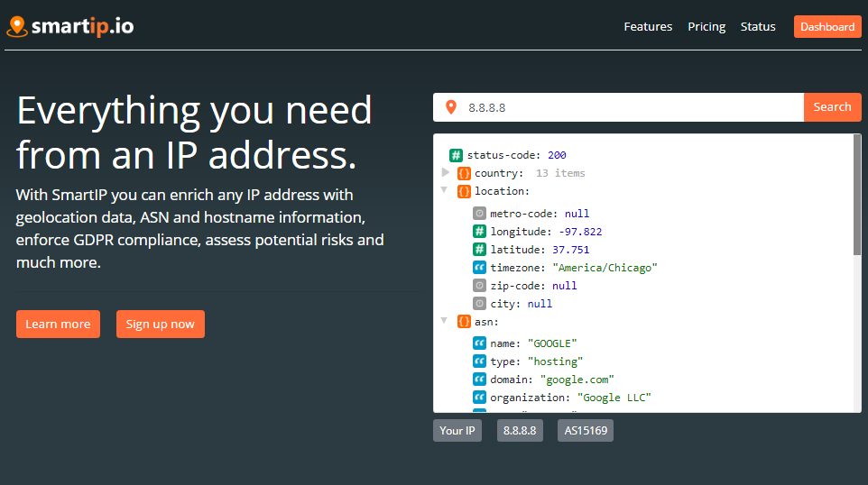This screenshot has width=868, height=485.
Task: Click the city null value
Action: point(540,304)
